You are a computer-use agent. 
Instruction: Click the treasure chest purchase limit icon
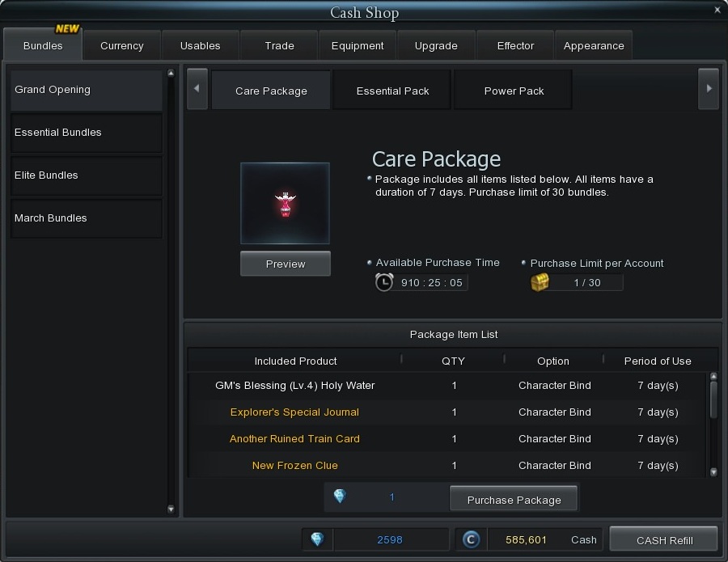pos(540,282)
